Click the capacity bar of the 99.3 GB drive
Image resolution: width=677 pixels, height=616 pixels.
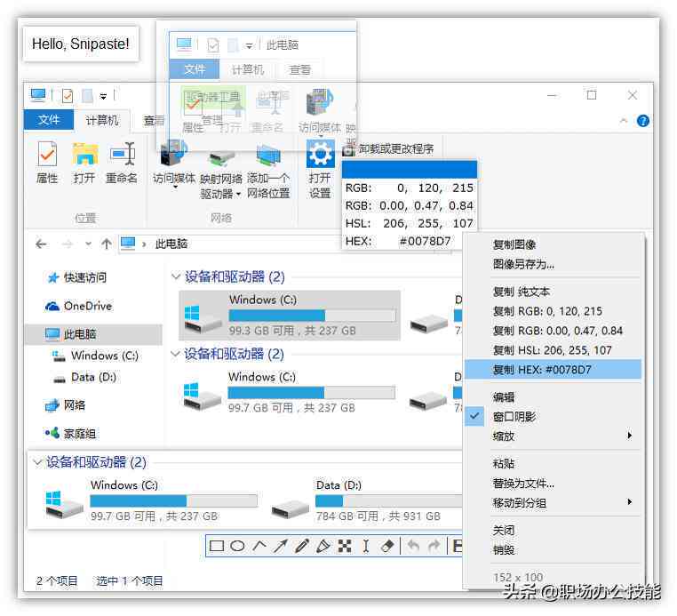pyautogui.click(x=312, y=316)
